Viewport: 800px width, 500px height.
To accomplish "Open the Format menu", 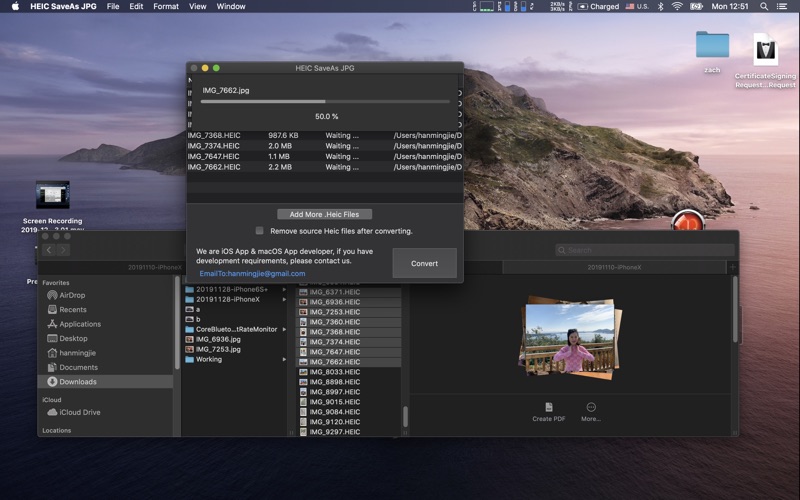I will 166,6.
